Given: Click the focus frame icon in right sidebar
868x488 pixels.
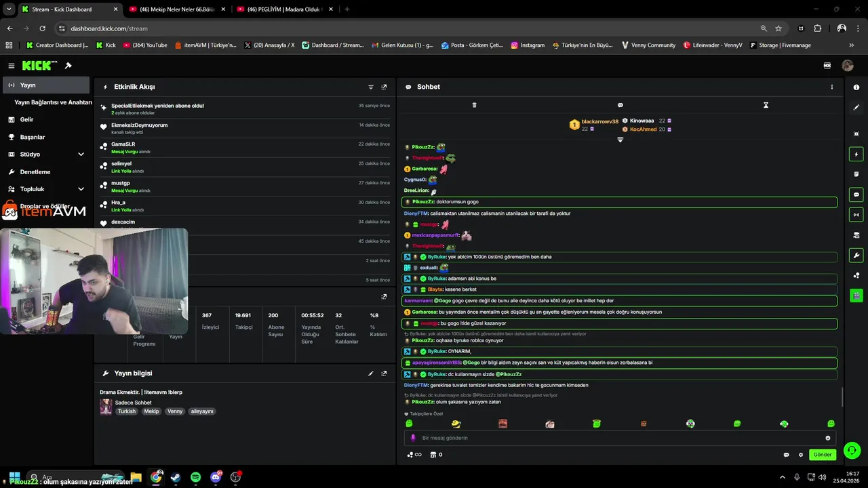Looking at the screenshot, I should 856,134.
